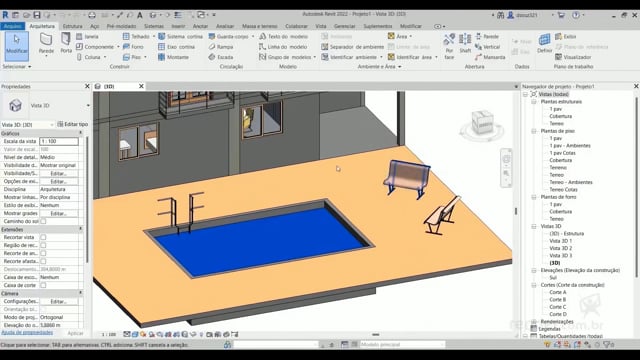
Task: Enable the Recortar vista checkbox
Action: coord(43,237)
